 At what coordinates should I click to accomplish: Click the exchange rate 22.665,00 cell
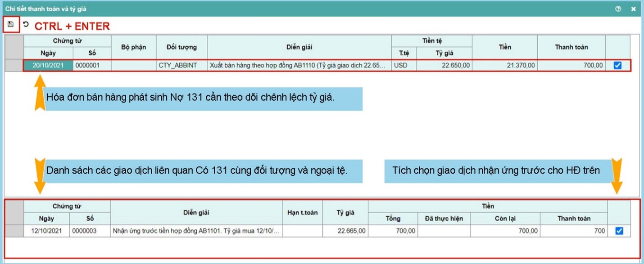(x=345, y=231)
